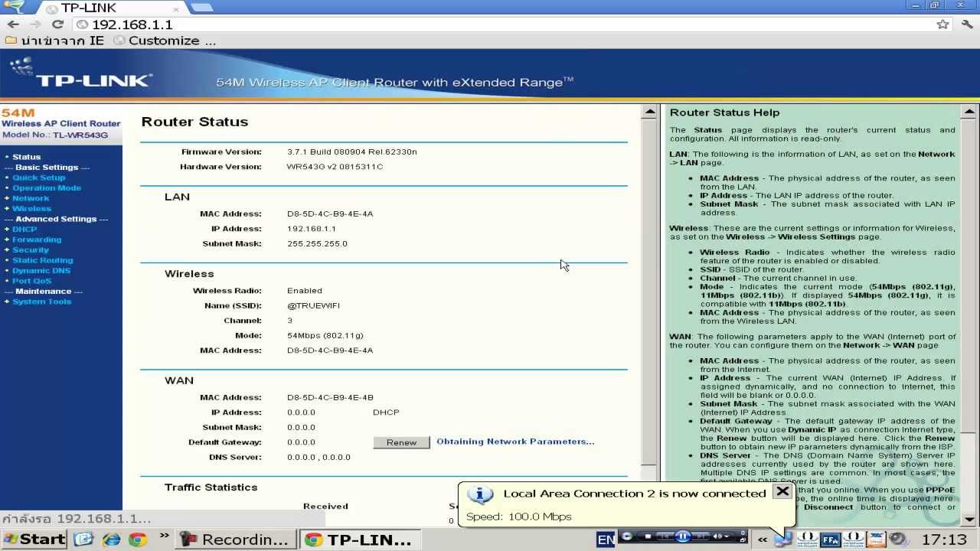
Task: Bookmark this page with the star icon
Action: tap(942, 24)
